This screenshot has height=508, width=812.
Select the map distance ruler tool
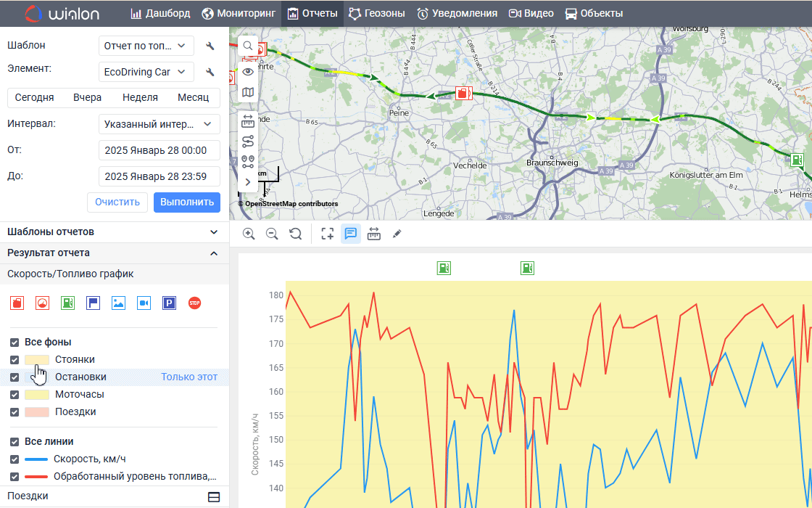[248, 121]
